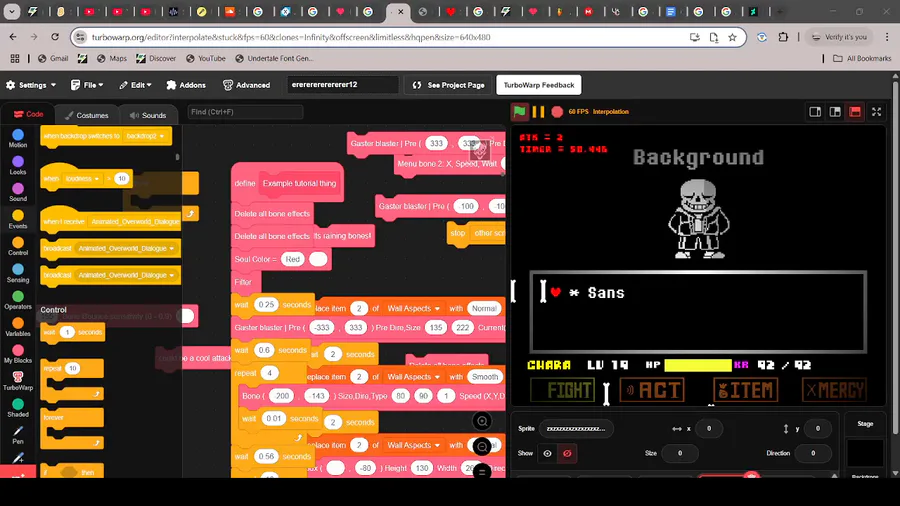Screen dimensions: 900x506
Task: Stop the project with red stop sign
Action: (x=557, y=111)
